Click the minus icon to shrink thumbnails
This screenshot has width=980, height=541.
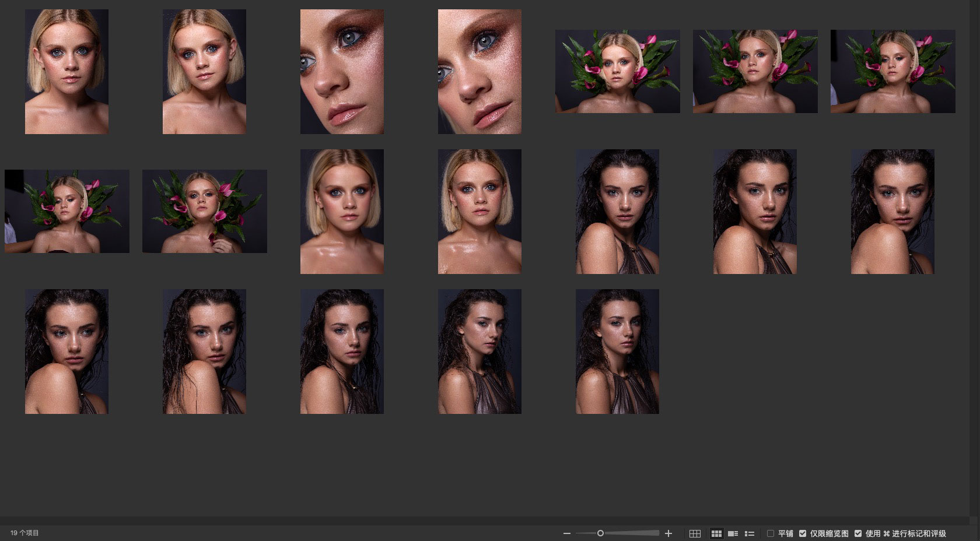pyautogui.click(x=566, y=533)
